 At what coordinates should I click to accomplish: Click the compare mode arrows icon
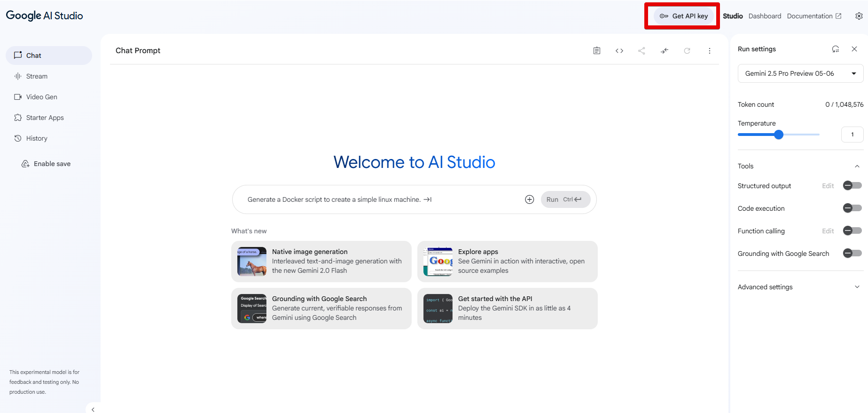(664, 51)
